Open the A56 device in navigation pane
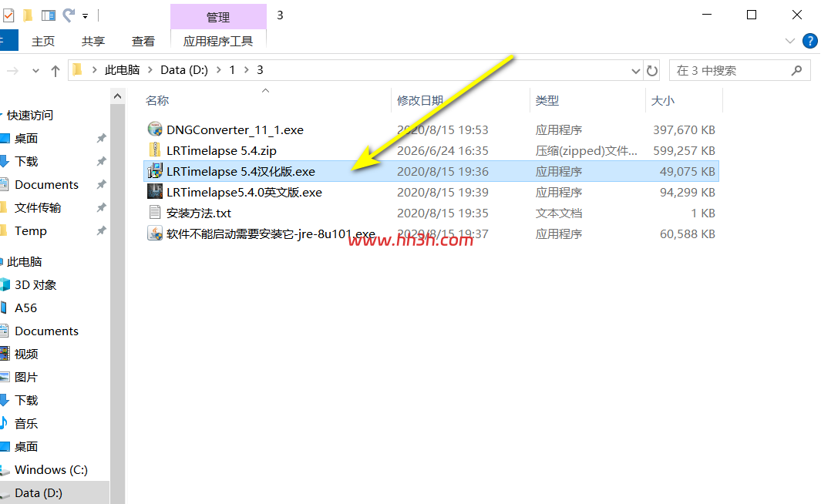 [x=25, y=307]
